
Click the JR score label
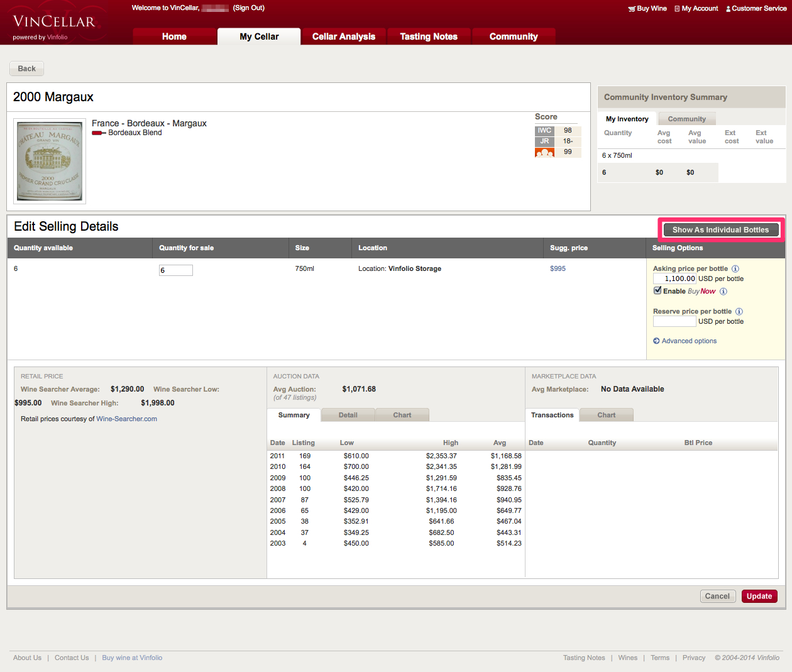pyautogui.click(x=544, y=141)
